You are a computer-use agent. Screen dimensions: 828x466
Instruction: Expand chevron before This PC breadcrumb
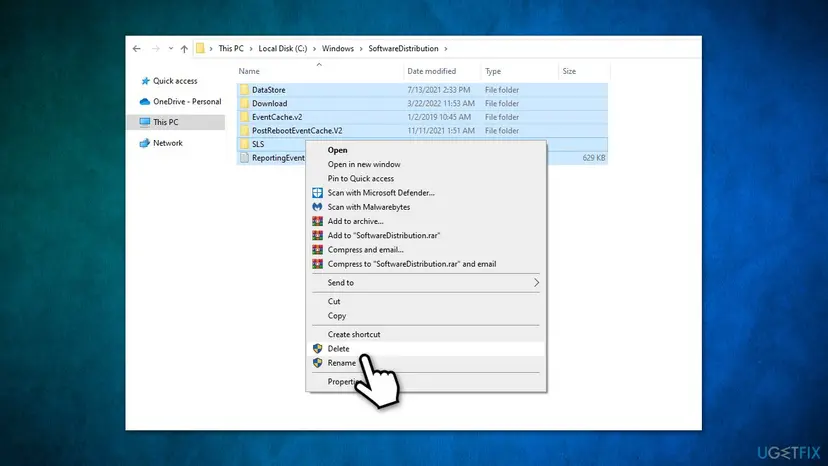(x=211, y=49)
